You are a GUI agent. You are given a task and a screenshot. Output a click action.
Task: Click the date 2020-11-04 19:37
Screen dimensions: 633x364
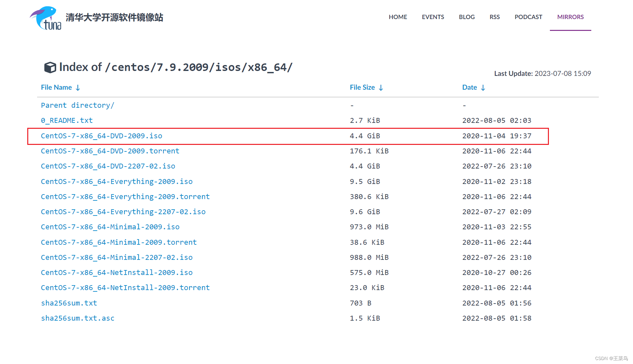[x=497, y=136]
